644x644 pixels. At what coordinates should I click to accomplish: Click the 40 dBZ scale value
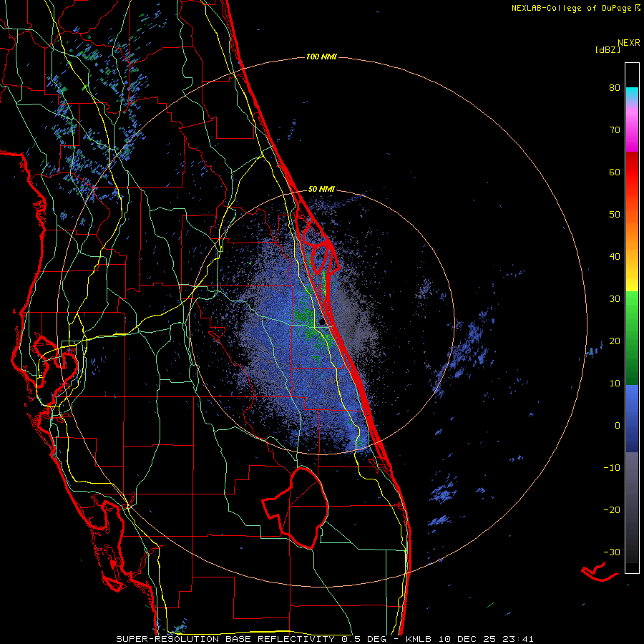tap(615, 257)
